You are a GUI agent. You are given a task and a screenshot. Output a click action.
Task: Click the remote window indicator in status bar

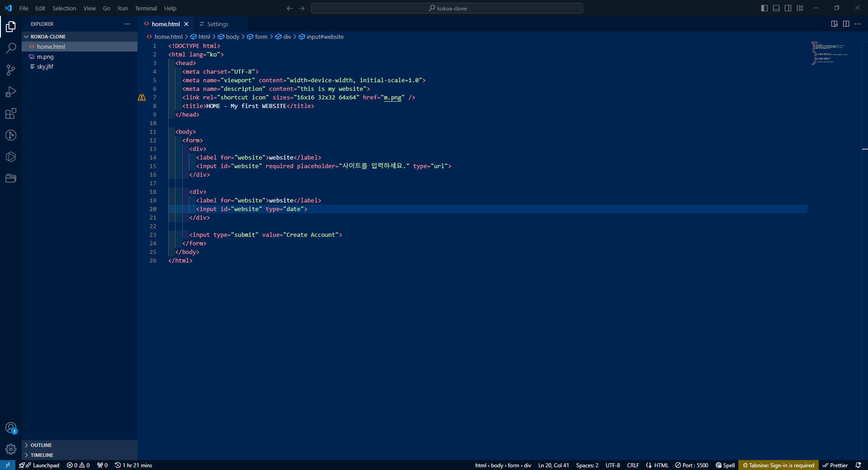click(x=8, y=465)
